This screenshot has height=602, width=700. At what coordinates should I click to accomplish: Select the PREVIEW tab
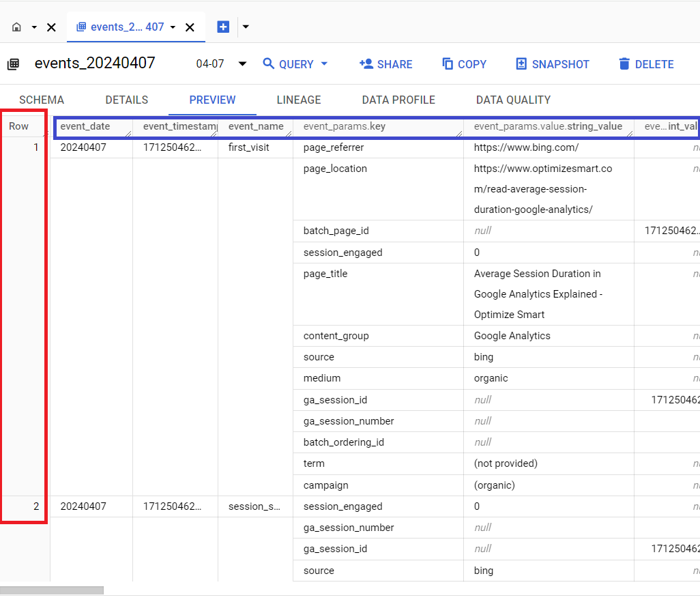[212, 100]
